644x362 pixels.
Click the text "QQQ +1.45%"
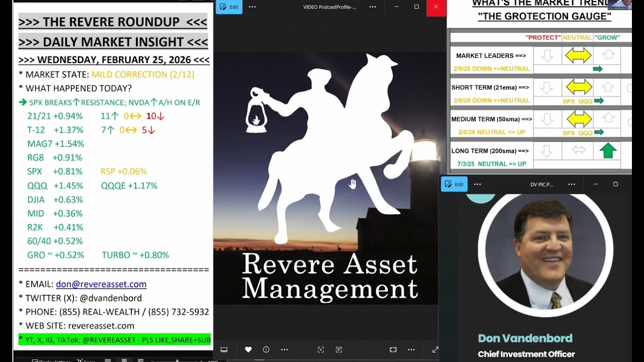55,186
